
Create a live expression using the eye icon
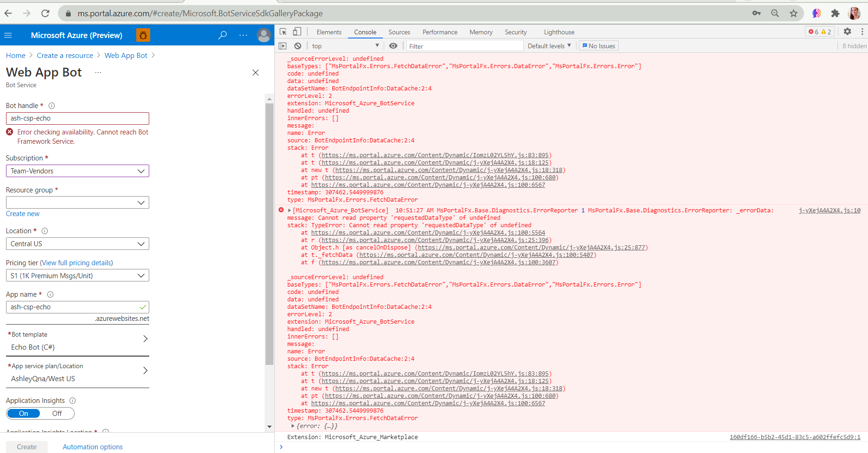[x=393, y=45]
